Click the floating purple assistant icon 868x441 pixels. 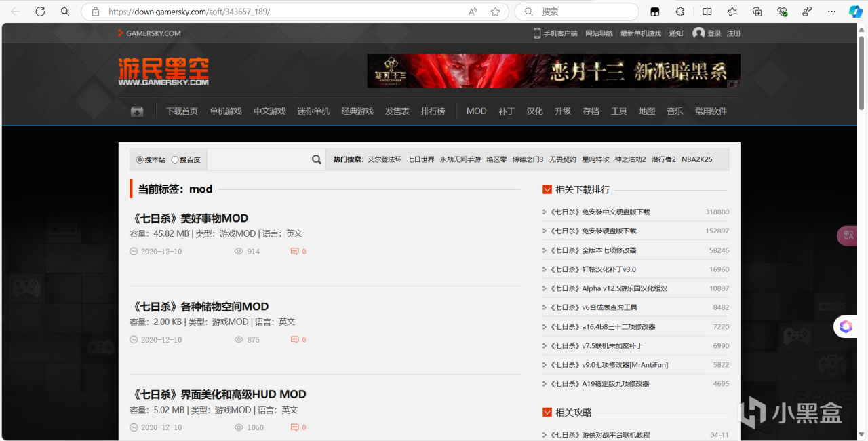pyautogui.click(x=846, y=326)
